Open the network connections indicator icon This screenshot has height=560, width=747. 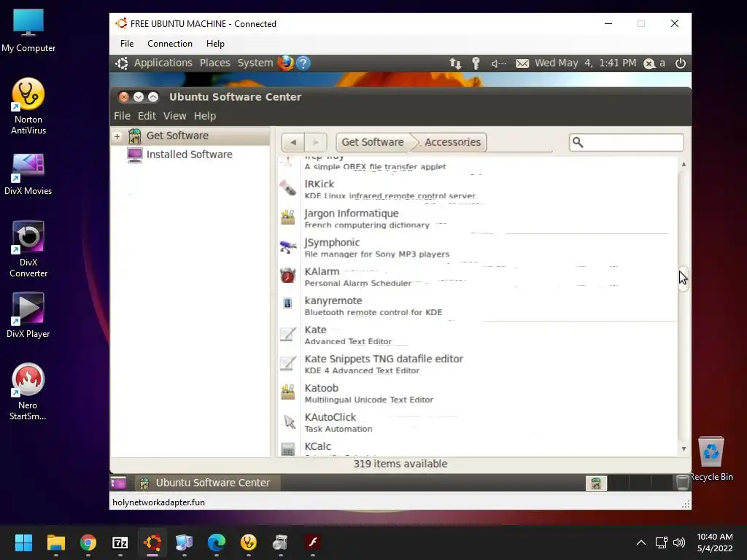[455, 63]
